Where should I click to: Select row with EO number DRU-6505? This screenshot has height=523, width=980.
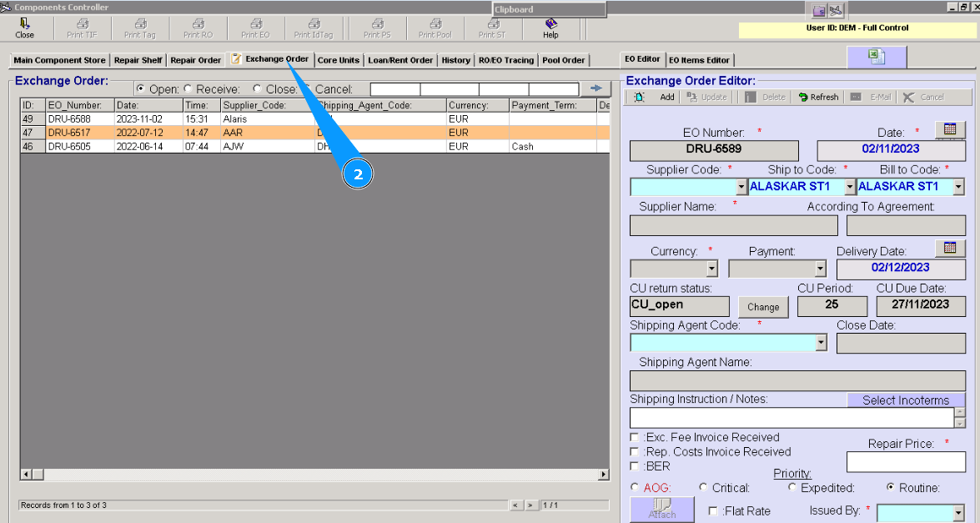coord(314,146)
